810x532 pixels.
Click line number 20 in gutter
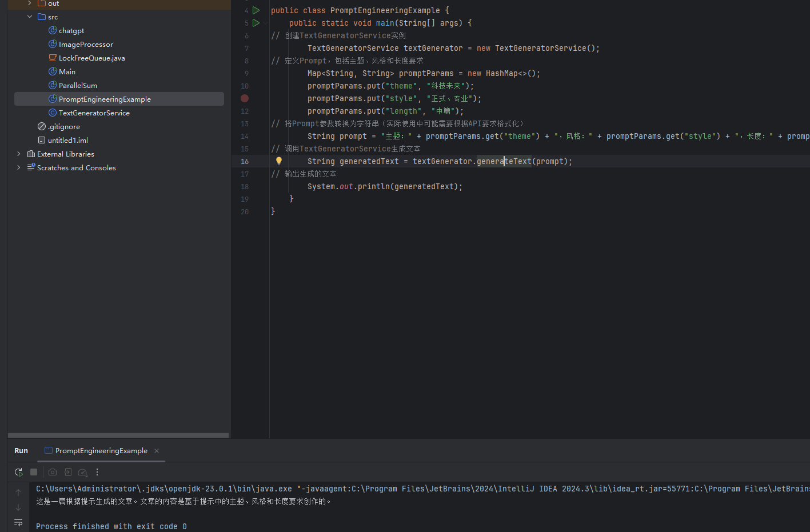tap(245, 211)
